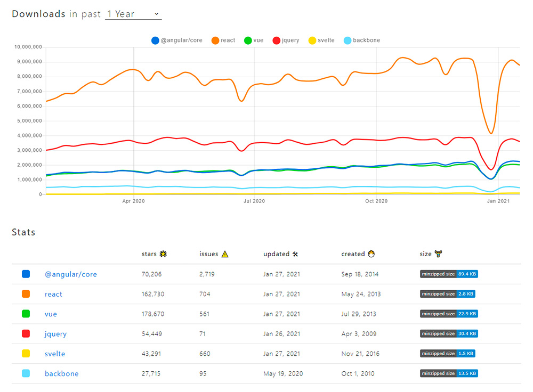The width and height of the screenshot is (533, 392).
Task: Click the yellow swatch beside svelte row
Action: click(26, 353)
